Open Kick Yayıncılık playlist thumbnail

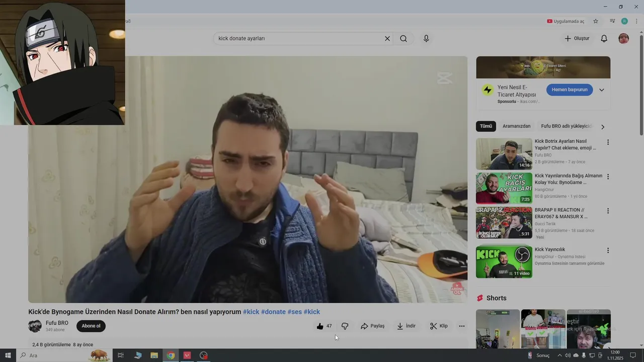point(504,261)
